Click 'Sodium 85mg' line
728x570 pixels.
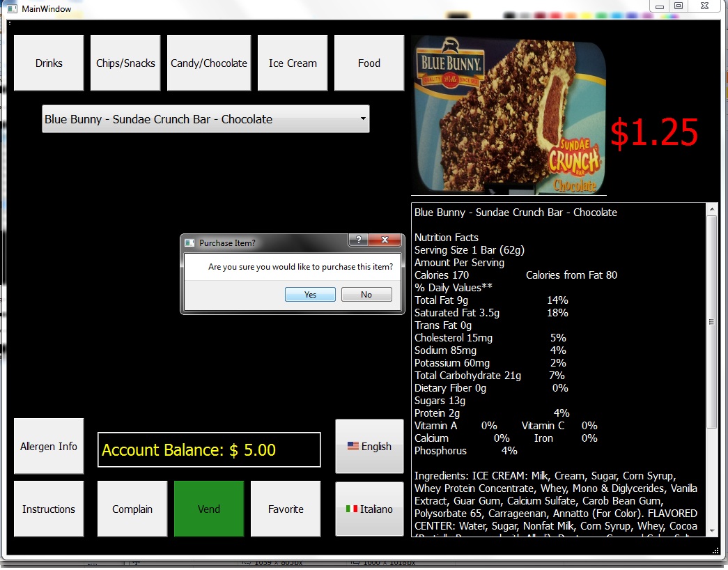[445, 351]
